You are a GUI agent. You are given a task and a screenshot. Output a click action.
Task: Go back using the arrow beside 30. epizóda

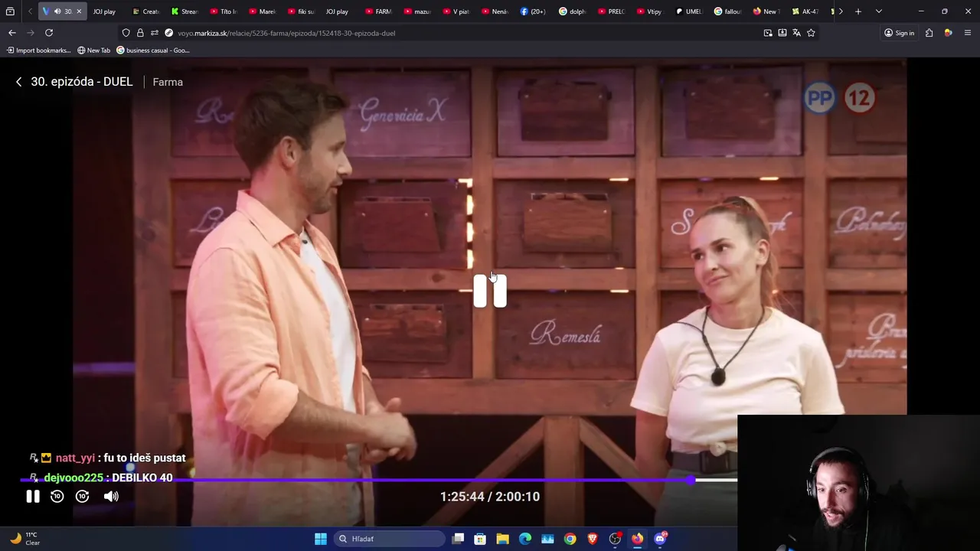click(18, 82)
